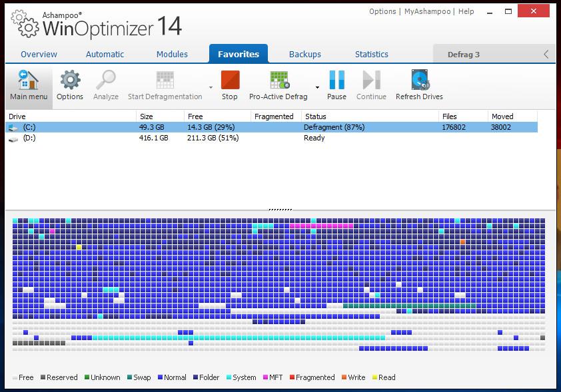Viewport: 561px width, 392px height.
Task: Switch to the Overview tab
Action: (39, 55)
